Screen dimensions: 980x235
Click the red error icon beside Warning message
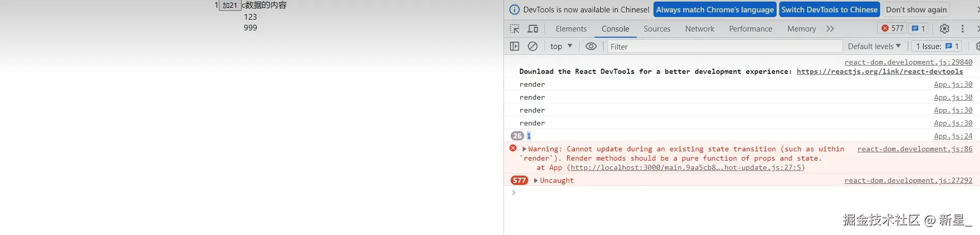[513, 148]
